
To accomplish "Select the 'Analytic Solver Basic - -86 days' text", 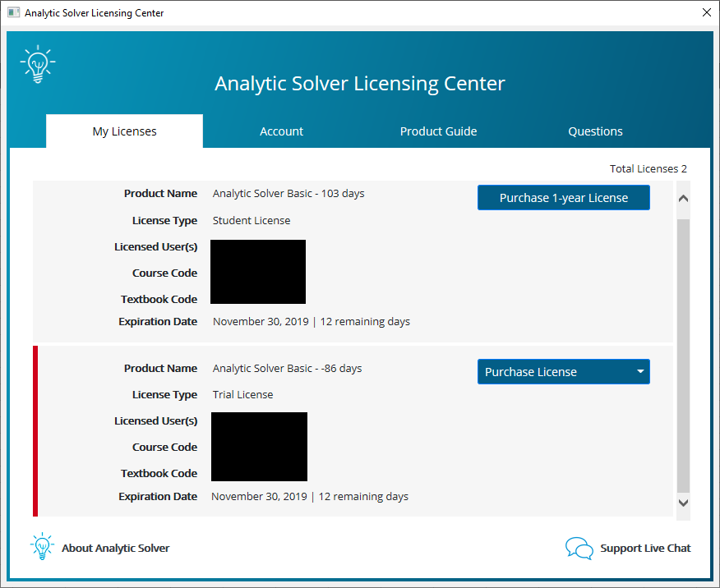I will tap(287, 368).
